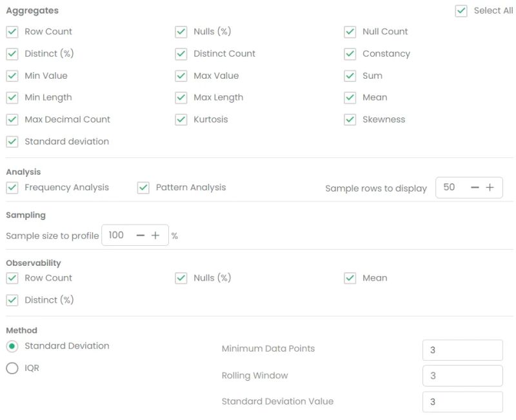Viewport: 516px width, 420px height.
Task: Disable the Skewness aggregate
Action: pyautogui.click(x=350, y=119)
